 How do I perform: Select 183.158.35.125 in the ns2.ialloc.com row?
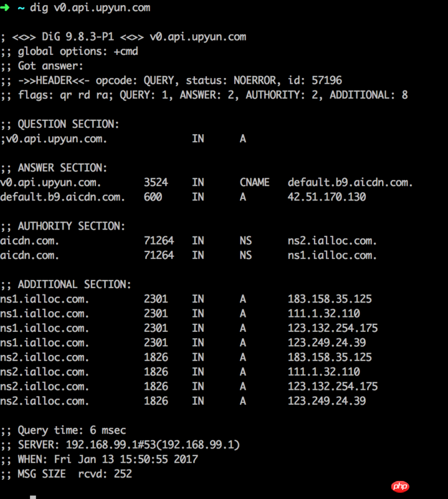tap(330, 357)
